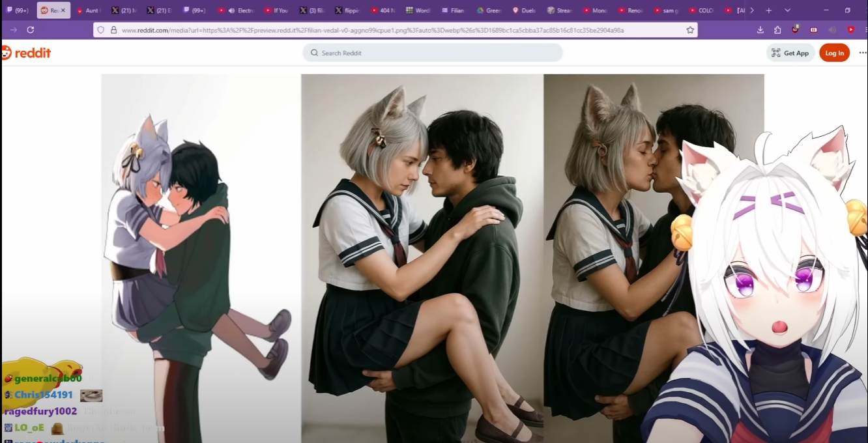Click the anime illustration panel of the image
Screen dimensions: 868x443
pos(201,258)
